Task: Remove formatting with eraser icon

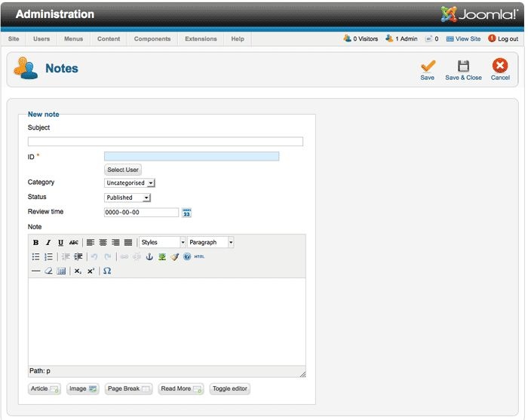Action: [x=48, y=271]
